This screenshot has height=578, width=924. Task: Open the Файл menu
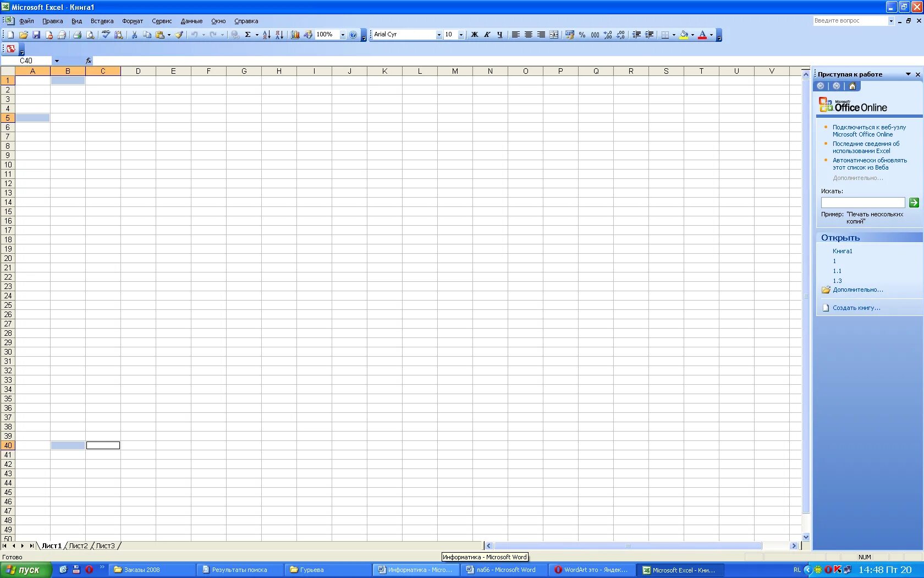click(x=26, y=21)
